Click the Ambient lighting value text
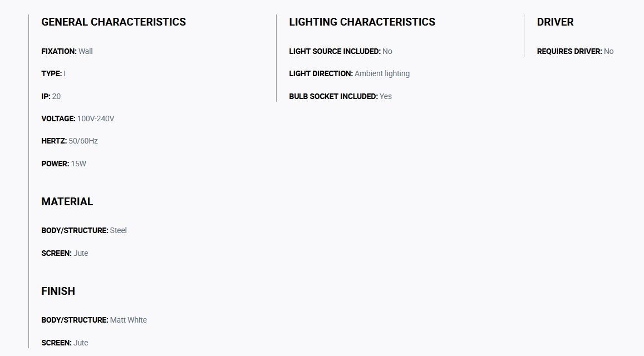Viewport: 644px width, 356px height. (382, 74)
